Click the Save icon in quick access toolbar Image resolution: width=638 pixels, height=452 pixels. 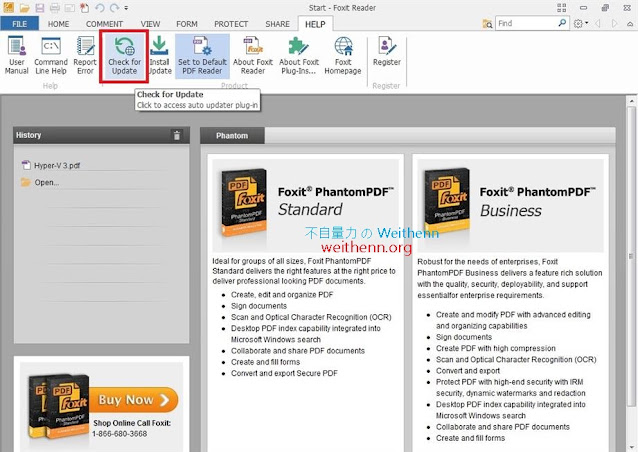coord(39,8)
